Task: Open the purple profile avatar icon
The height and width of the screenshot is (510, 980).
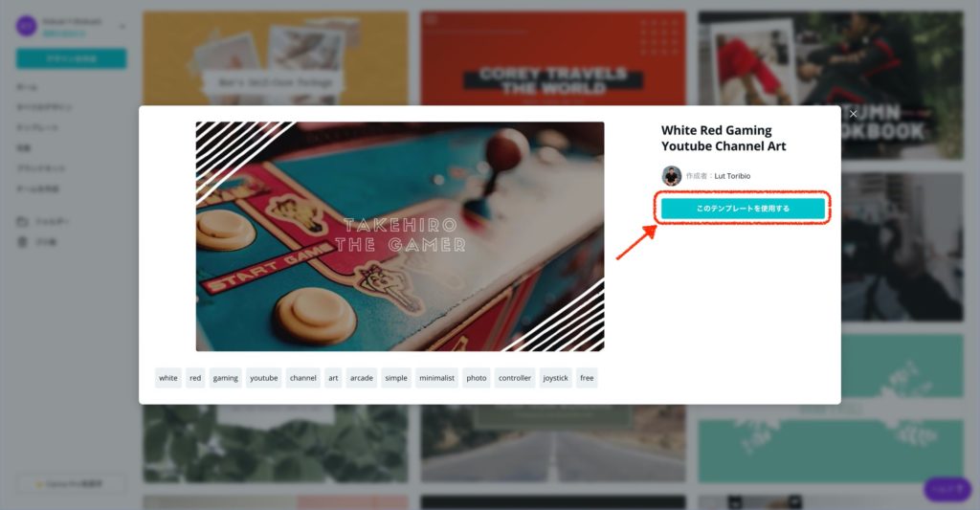Action: coord(26,26)
